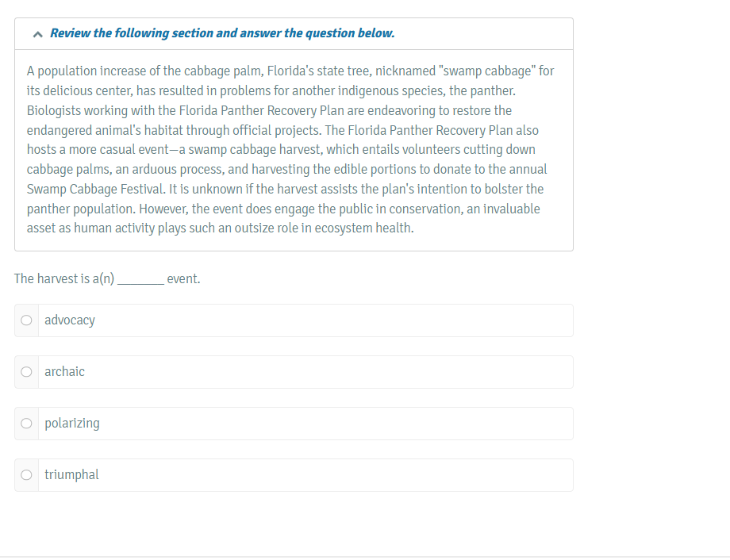
Task: Select the 'advocacy' radio button
Action: tap(26, 320)
